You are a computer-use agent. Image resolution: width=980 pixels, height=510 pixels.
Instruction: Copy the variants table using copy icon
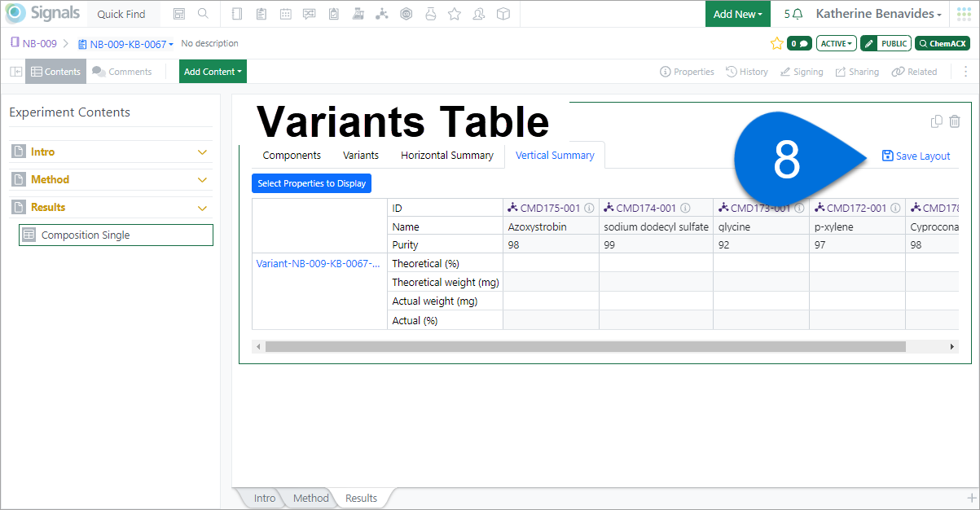(937, 121)
